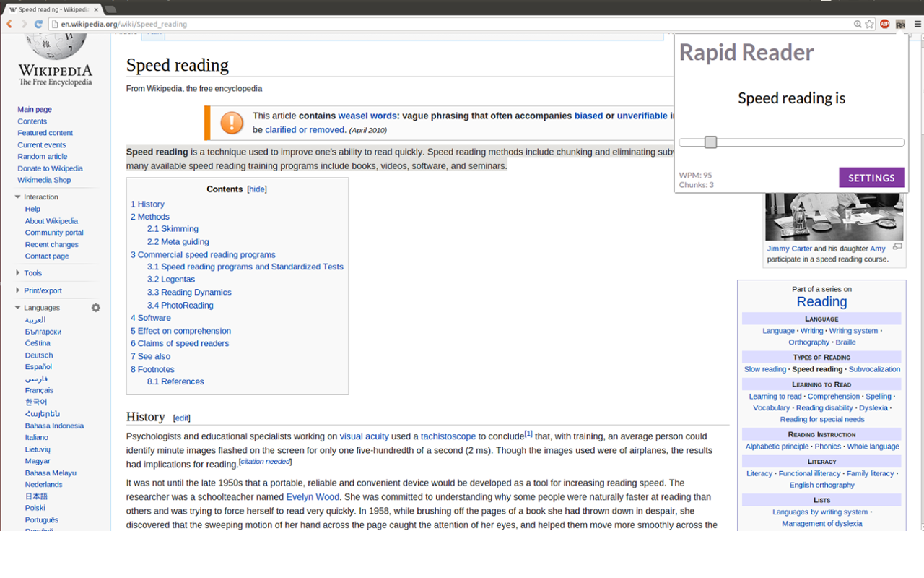Open Recent changes in sidebar
Viewport: 924px width, 578px height.
[52, 245]
